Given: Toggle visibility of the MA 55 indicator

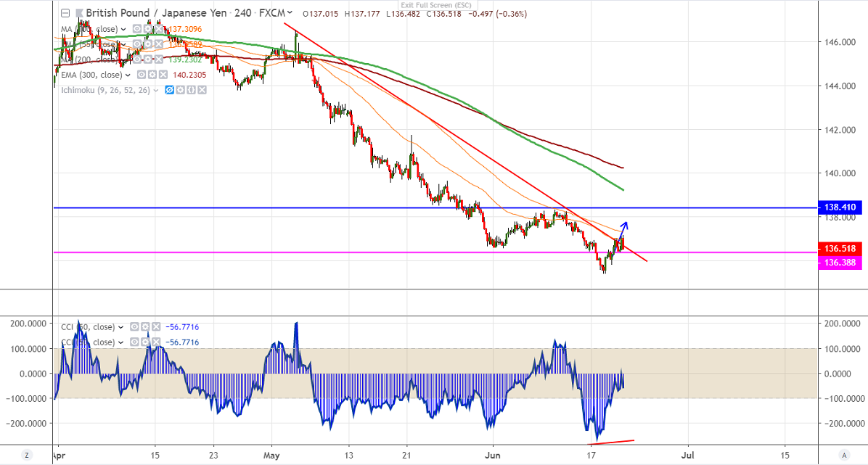Looking at the screenshot, I should (136, 44).
